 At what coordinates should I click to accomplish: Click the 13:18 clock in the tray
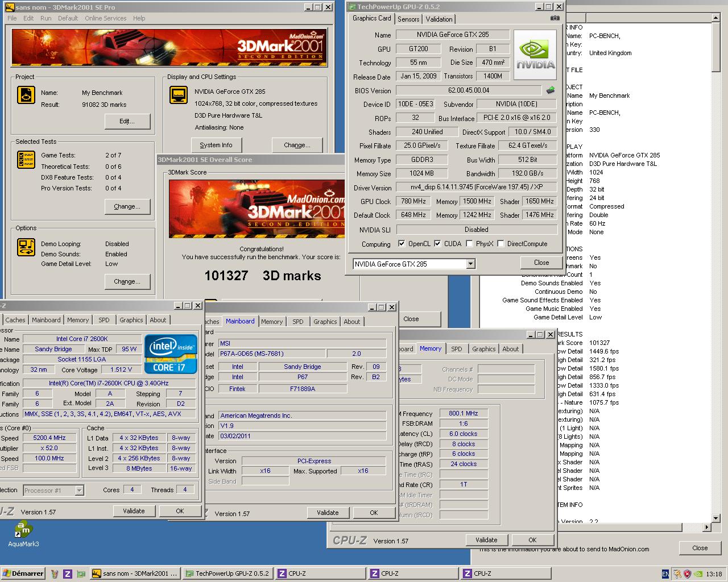(x=714, y=574)
